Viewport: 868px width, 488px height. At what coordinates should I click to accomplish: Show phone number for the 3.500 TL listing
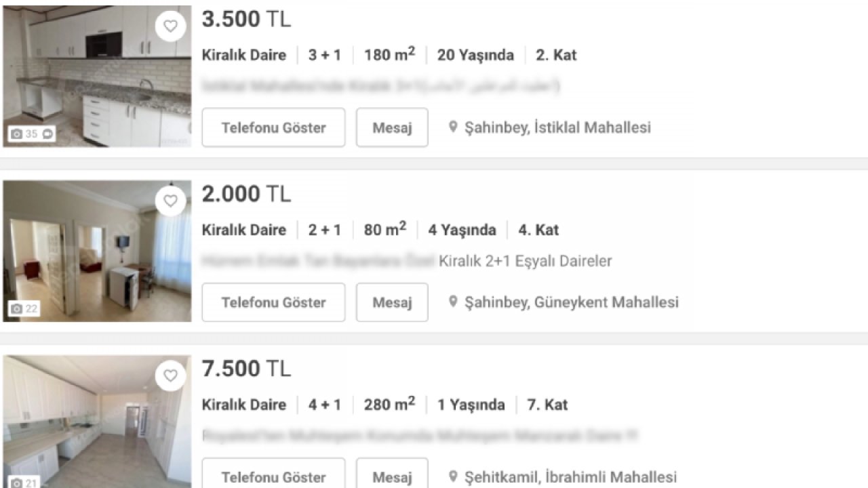tap(273, 127)
